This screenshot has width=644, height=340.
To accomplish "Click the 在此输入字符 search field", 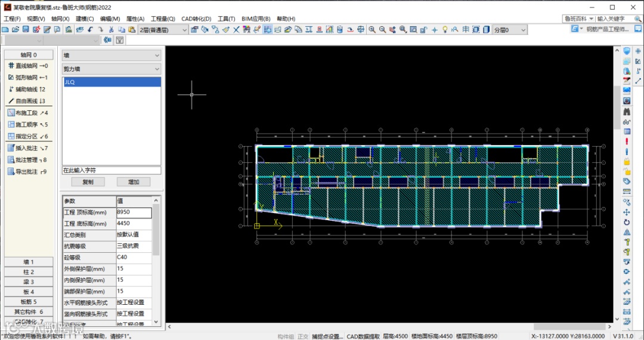I will 112,171.
